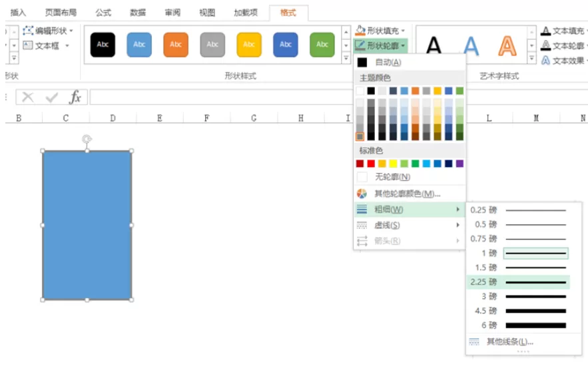The image size is (588, 366).
Task: Pick the black theme color swatch
Action: (371, 91)
